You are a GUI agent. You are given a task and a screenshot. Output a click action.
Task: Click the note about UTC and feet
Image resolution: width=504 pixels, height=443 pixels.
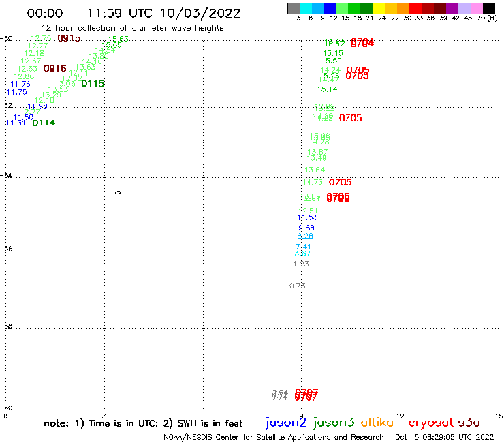143,423
